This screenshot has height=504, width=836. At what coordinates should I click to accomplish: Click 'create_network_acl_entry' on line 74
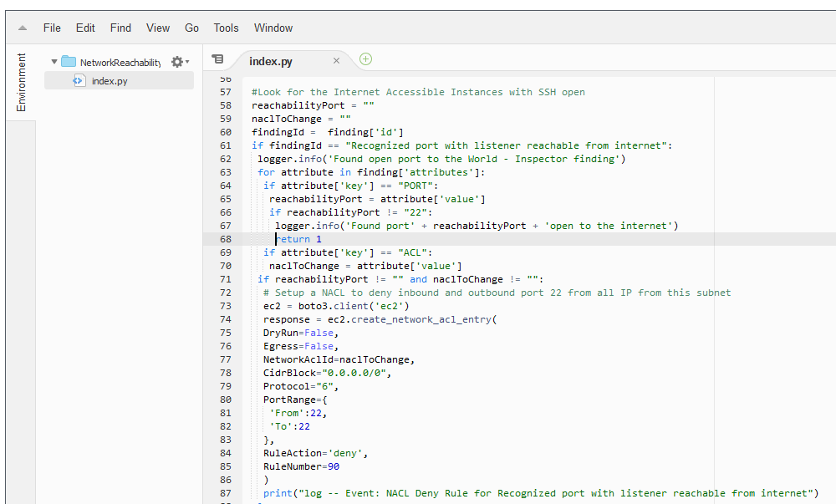[421, 319]
